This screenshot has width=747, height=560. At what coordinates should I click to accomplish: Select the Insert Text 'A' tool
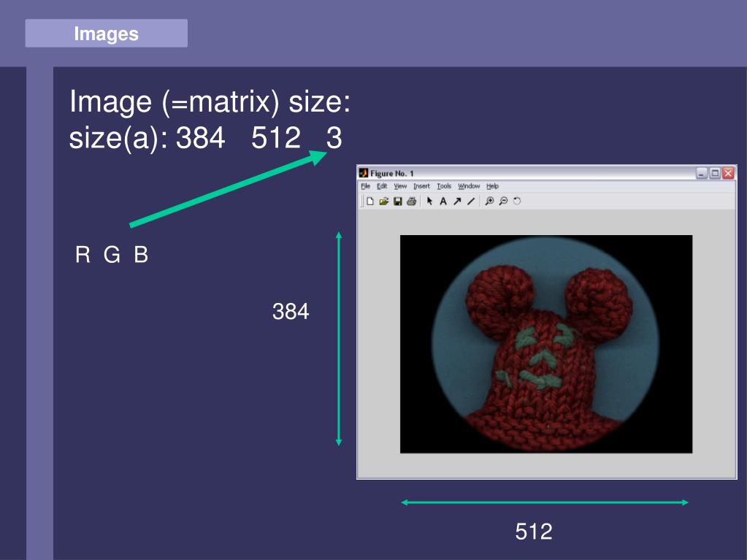(443, 202)
